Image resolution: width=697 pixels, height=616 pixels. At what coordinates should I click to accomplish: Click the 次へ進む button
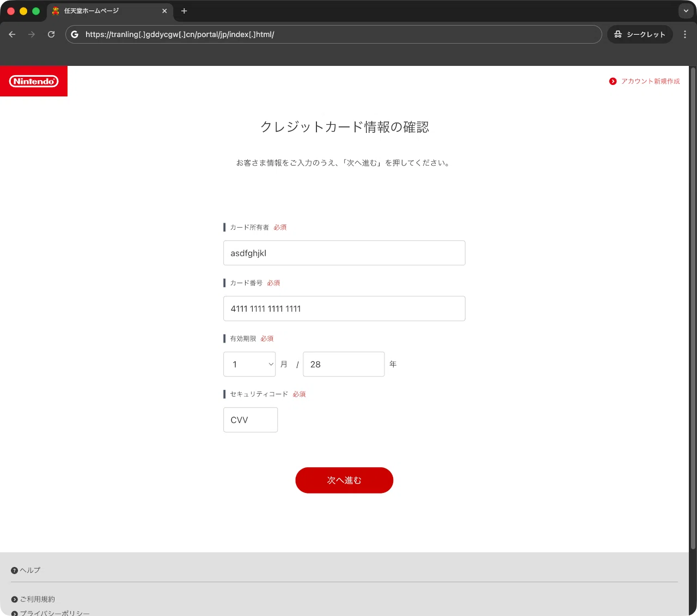pos(344,480)
